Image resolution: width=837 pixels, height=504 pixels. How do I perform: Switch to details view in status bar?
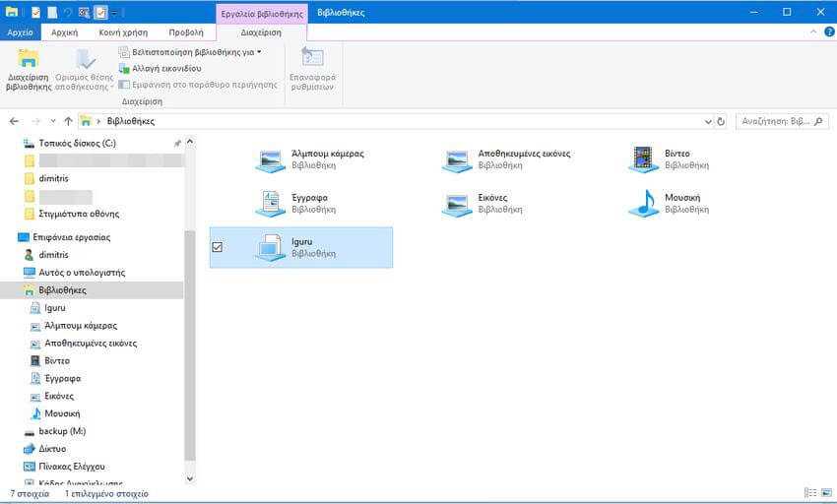point(810,493)
